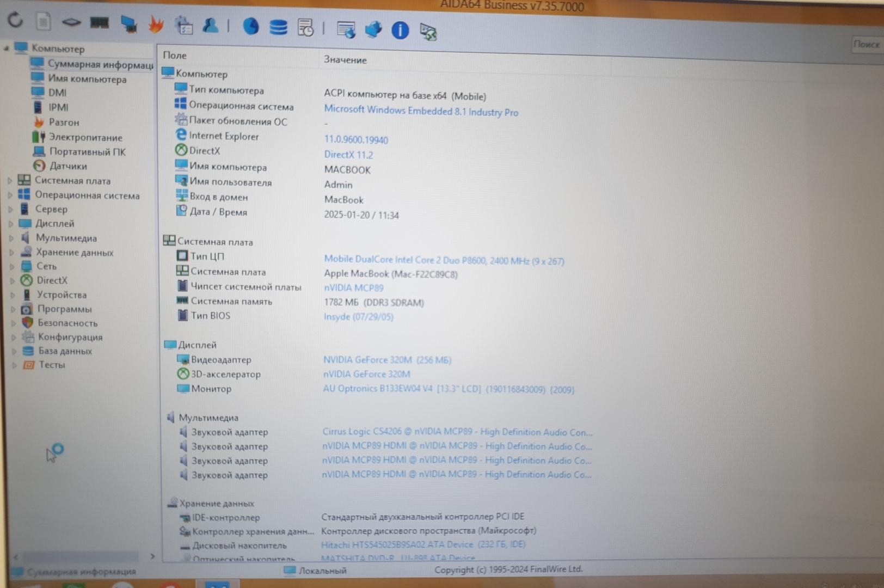Expand the Системная плата tree node
This screenshot has height=588, width=884.
10,180
